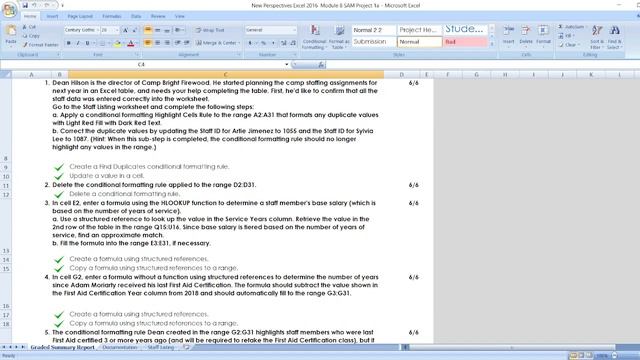Delete cells using Delete button
The image size is (640, 360).
tap(526, 36)
